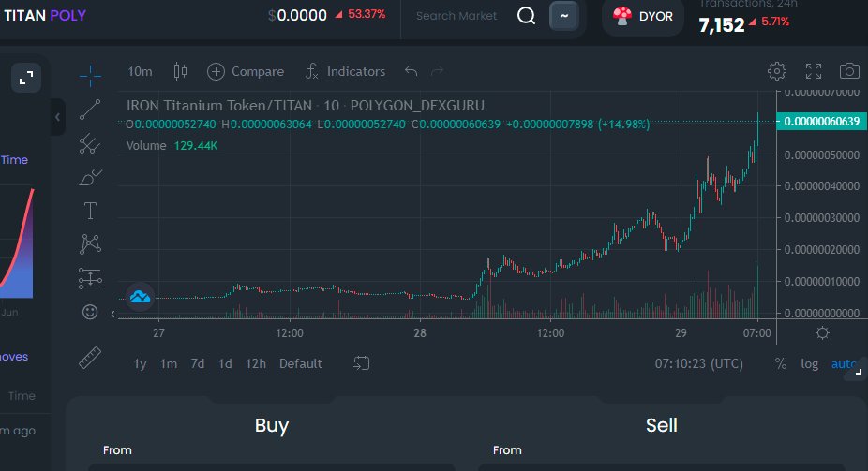Set range to 7d

click(x=198, y=363)
